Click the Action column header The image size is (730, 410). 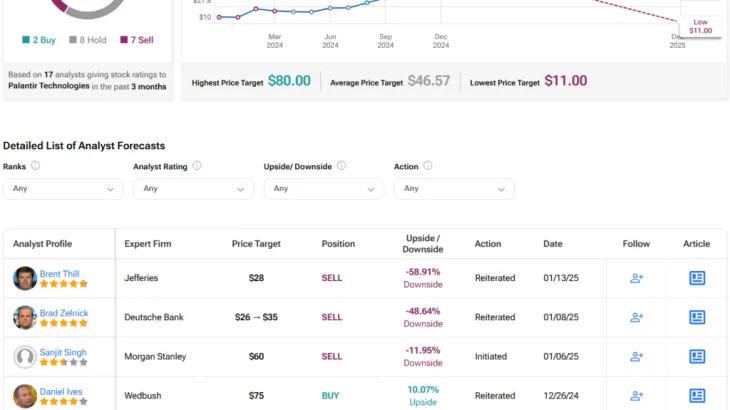(x=488, y=244)
